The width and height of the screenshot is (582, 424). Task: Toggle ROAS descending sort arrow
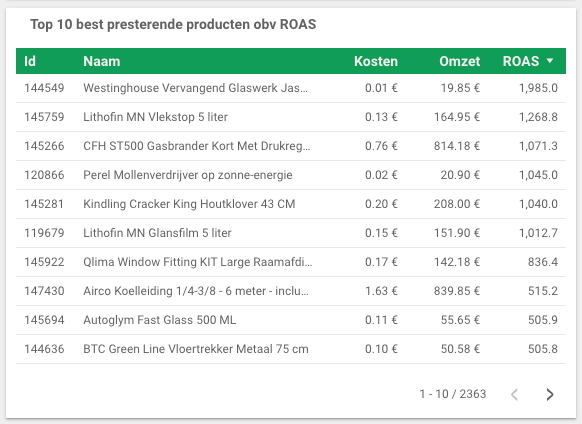550,61
